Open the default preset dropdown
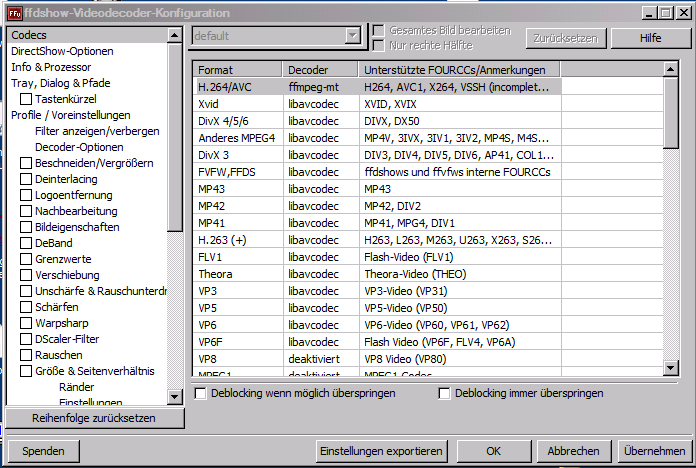696x468 pixels. pyautogui.click(x=351, y=36)
